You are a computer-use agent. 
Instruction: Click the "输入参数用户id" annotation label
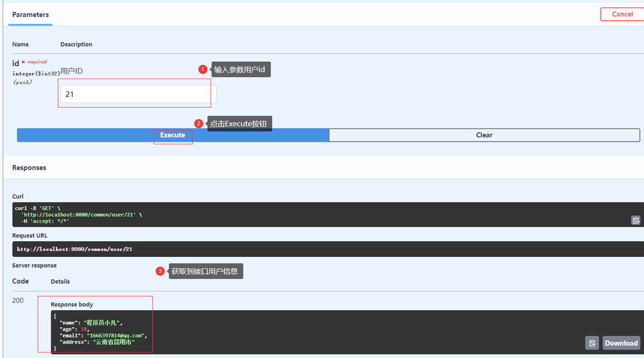(x=241, y=69)
